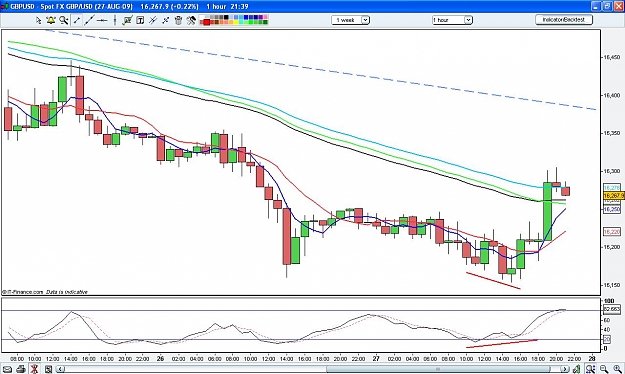Click the envelope mail icon
Image resolution: width=625 pixels, height=374 pixels.
pyautogui.click(x=8, y=369)
